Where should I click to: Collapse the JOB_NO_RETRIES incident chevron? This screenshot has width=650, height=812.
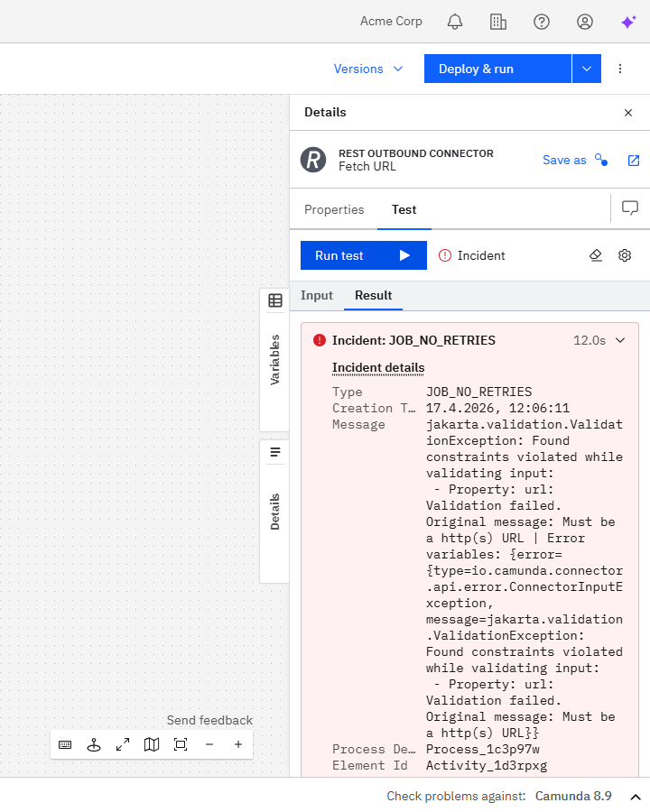coord(620,340)
